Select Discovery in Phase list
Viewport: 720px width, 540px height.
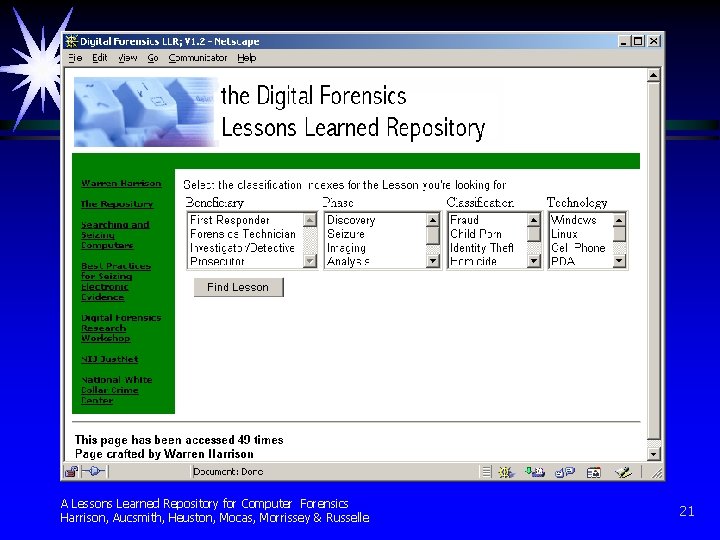click(376, 220)
